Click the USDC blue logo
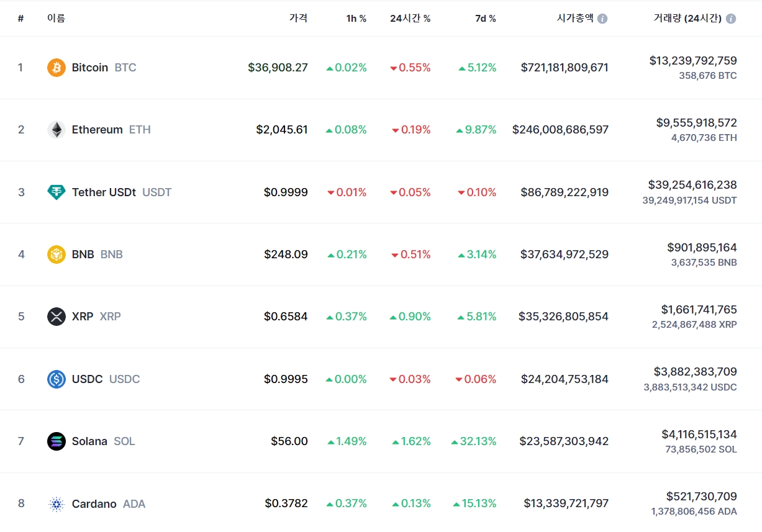 (x=57, y=379)
